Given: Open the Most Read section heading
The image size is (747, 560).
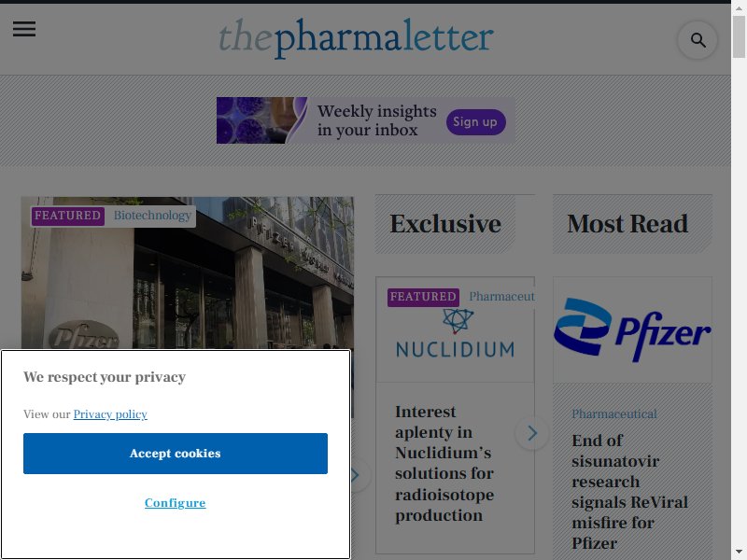Looking at the screenshot, I should point(627,224).
